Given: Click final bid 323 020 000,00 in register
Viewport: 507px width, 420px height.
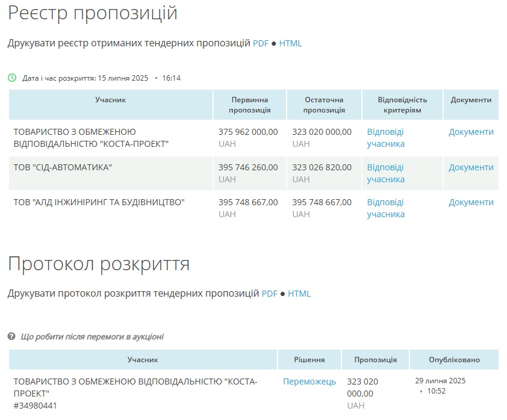Looking at the screenshot, I should click(322, 132).
